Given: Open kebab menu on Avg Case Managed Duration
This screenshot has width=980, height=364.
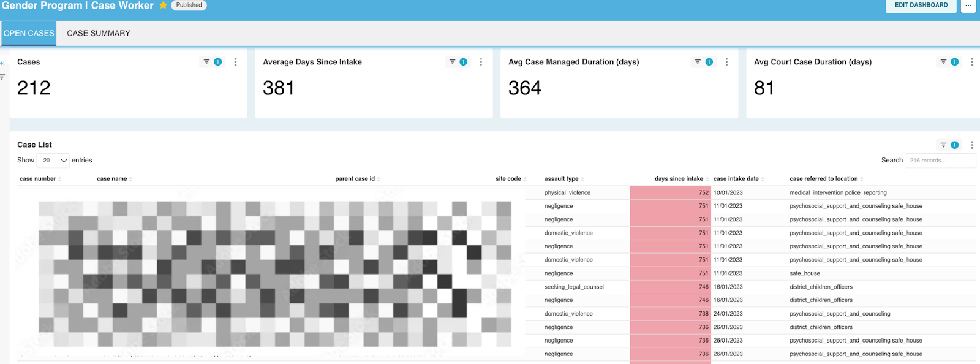Looking at the screenshot, I should click(726, 62).
